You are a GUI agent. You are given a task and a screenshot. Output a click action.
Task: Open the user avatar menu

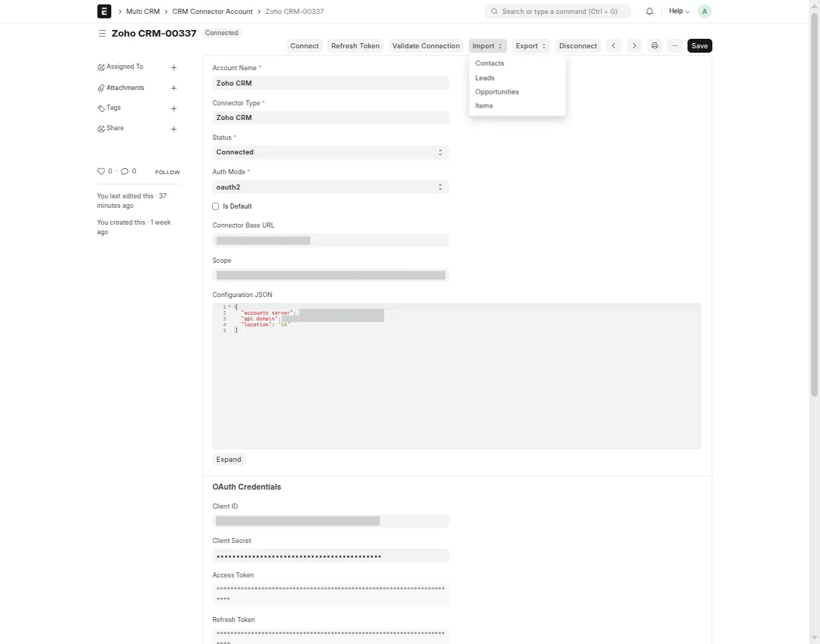704,11
